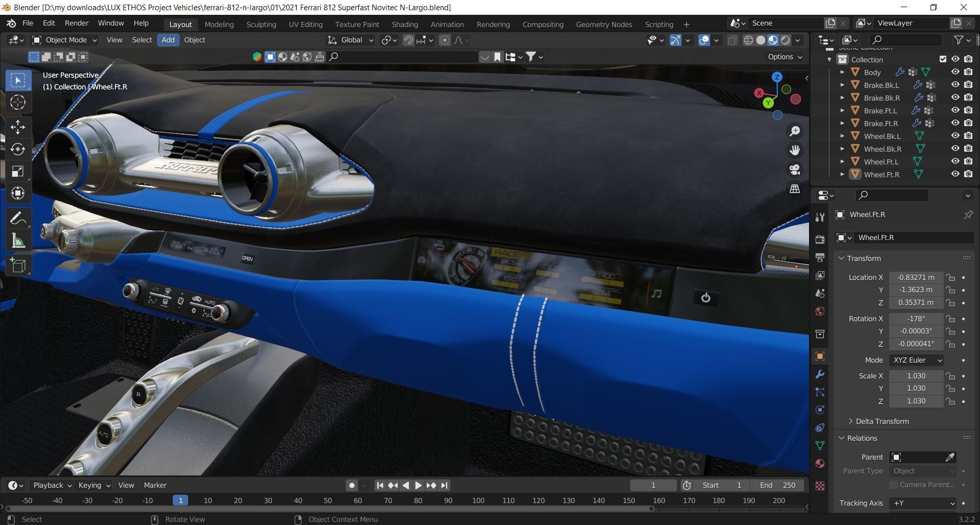This screenshot has height=525, width=980.
Task: Select the Cursor tool in the toolbar
Action: click(x=18, y=102)
